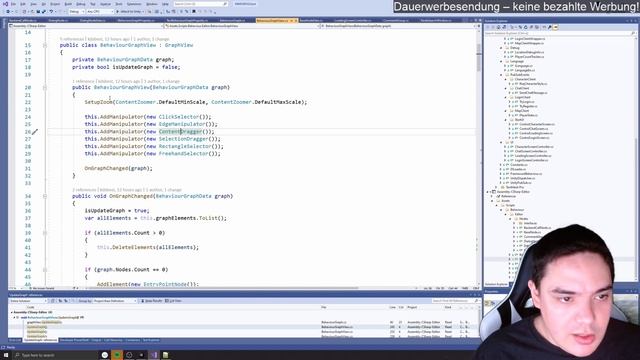Click OnGraphChanged(graph) on line 31

click(x=118, y=168)
